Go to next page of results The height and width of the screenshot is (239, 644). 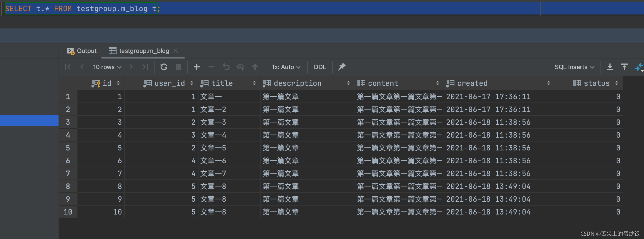[x=131, y=67]
